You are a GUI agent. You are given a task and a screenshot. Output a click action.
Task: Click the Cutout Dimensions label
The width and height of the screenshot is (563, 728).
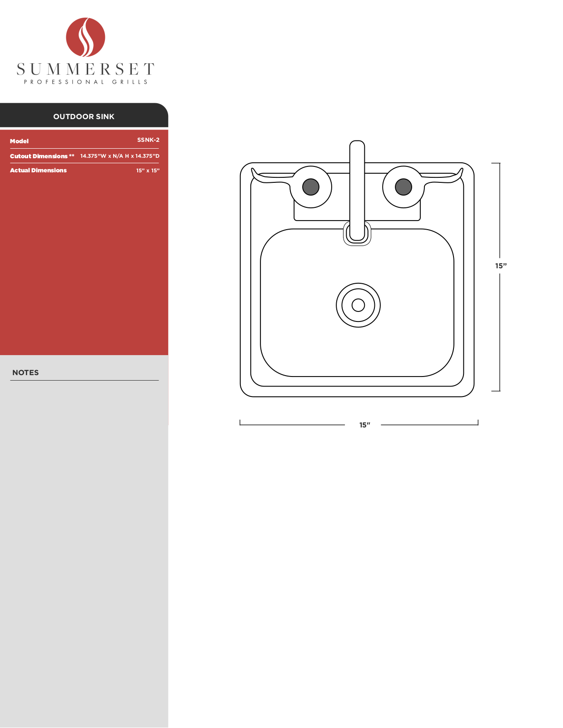click(42, 156)
